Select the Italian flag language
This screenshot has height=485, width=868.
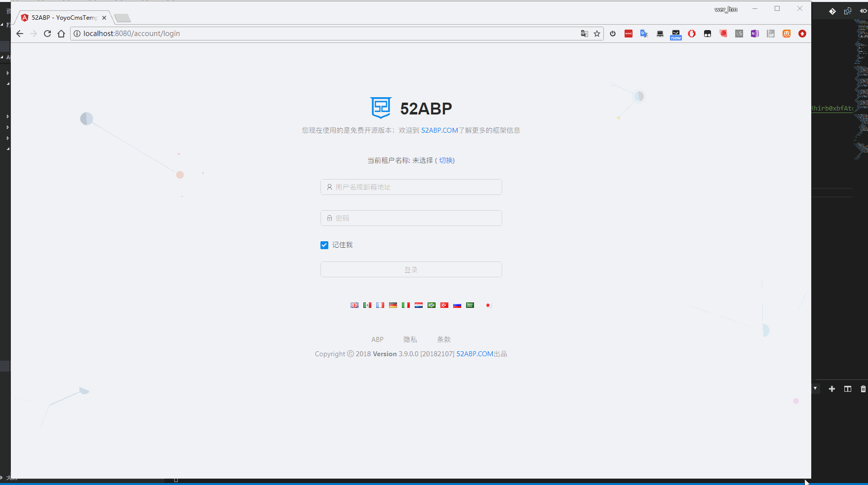pyautogui.click(x=406, y=305)
